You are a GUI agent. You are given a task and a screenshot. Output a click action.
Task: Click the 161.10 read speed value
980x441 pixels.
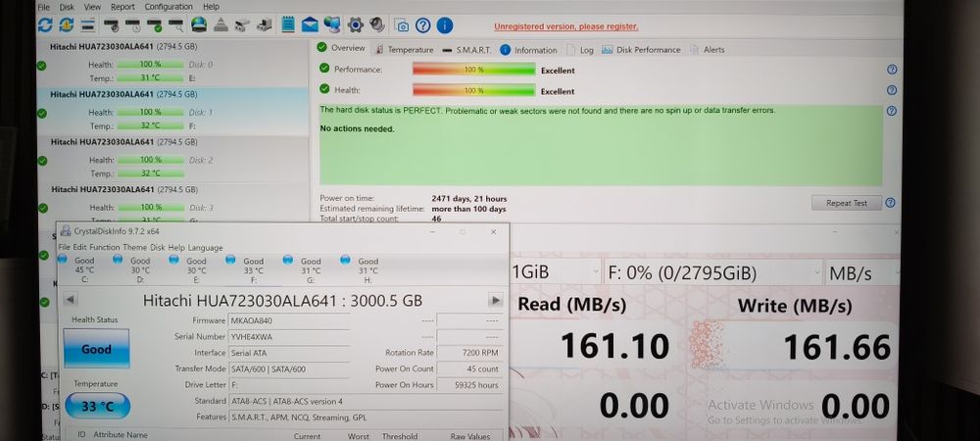point(615,346)
